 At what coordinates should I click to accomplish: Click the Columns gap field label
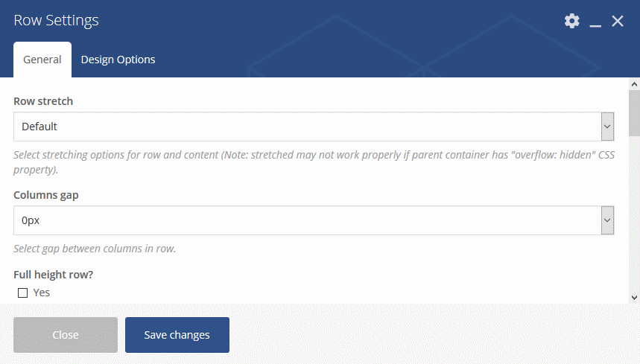point(46,195)
